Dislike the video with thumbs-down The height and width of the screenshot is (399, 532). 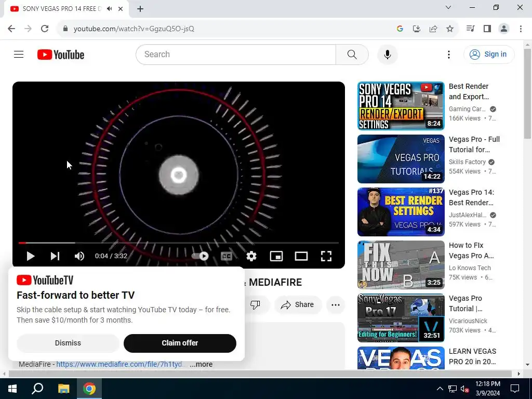coord(255,304)
